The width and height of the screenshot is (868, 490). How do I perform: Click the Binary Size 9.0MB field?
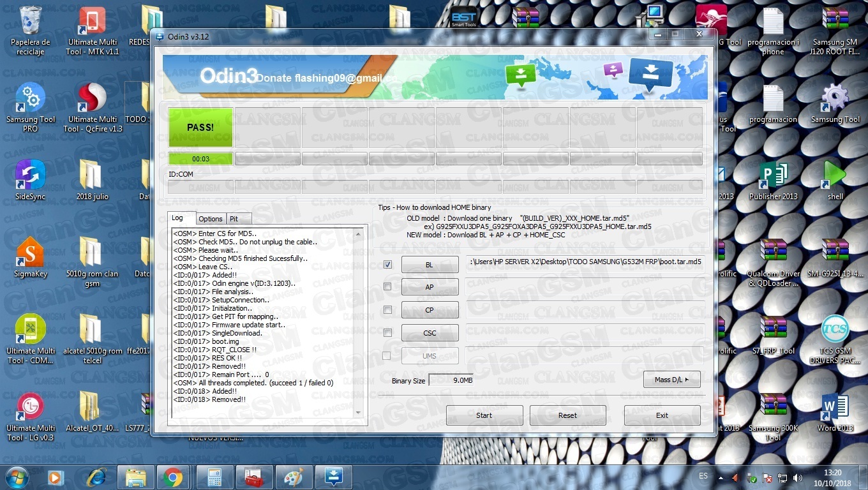(x=451, y=380)
